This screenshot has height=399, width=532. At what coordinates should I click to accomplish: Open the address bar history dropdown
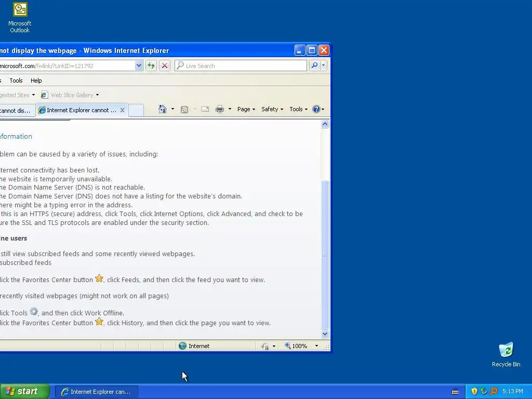(x=138, y=65)
